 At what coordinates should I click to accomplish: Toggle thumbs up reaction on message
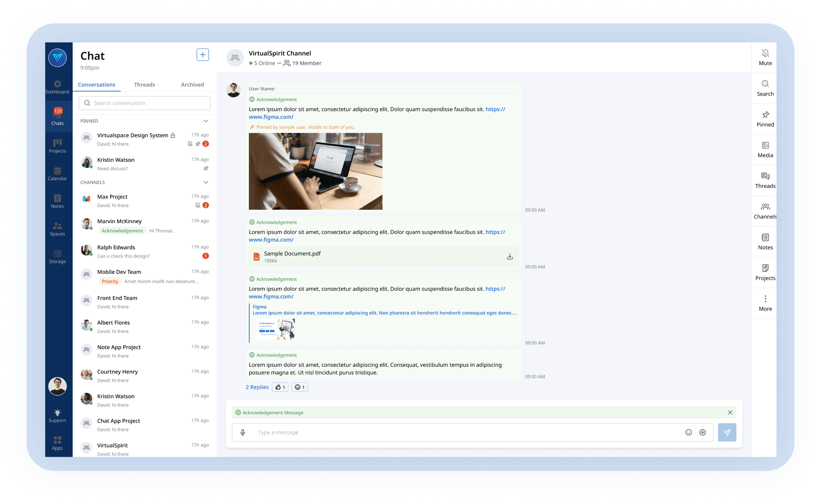[280, 387]
